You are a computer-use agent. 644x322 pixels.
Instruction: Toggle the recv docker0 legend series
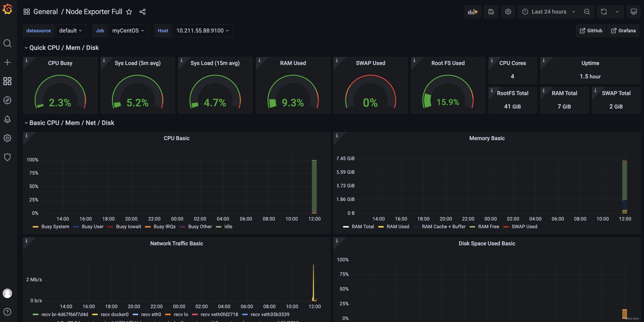pos(114,315)
